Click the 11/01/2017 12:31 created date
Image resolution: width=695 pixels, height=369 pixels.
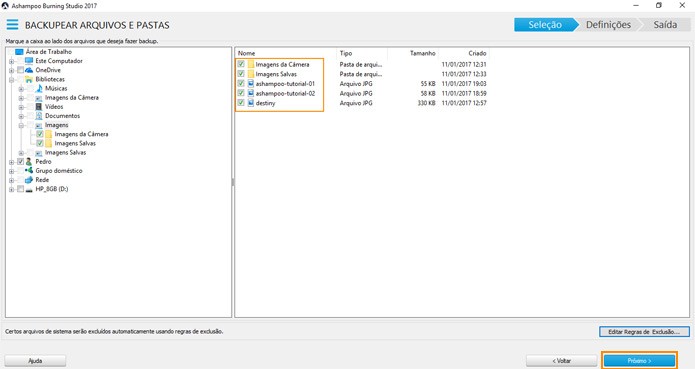pos(464,64)
